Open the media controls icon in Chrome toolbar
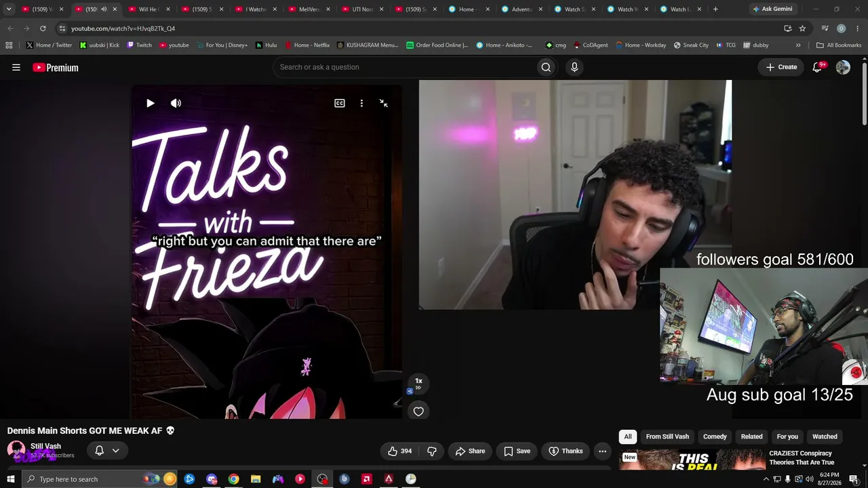 [x=825, y=28]
